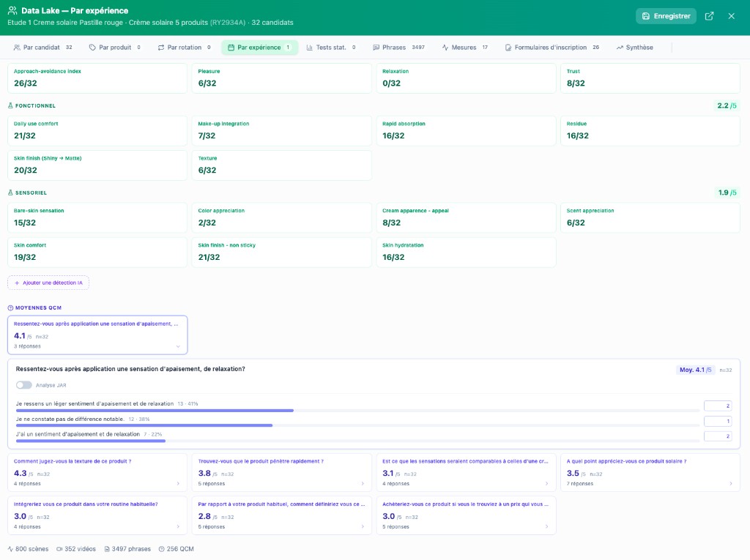750x560 pixels.
Task: Close the Data Lake panel
Action: [731, 16]
